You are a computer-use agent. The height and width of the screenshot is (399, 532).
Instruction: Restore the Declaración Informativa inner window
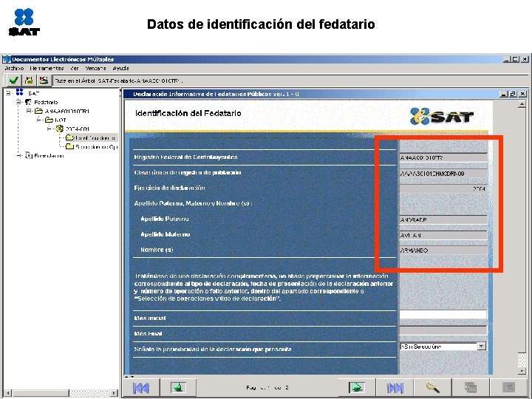[x=513, y=94]
